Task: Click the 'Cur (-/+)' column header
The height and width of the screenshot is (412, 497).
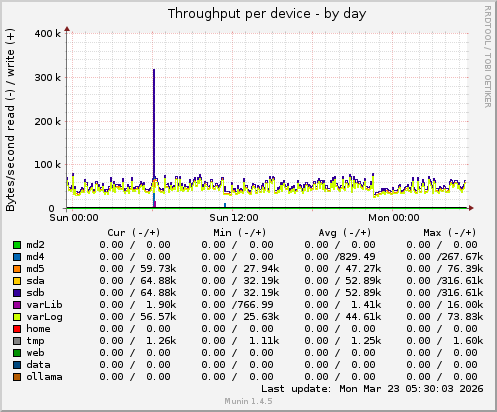Action: (134, 232)
